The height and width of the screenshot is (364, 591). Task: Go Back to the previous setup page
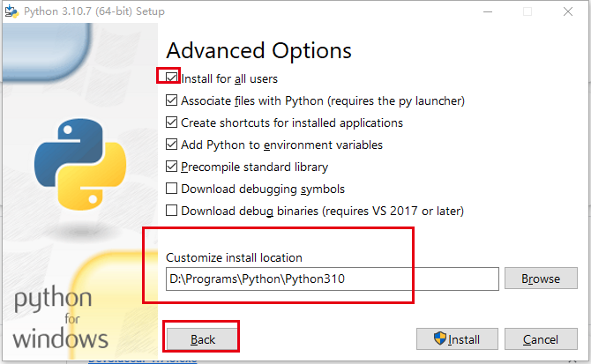(x=202, y=339)
